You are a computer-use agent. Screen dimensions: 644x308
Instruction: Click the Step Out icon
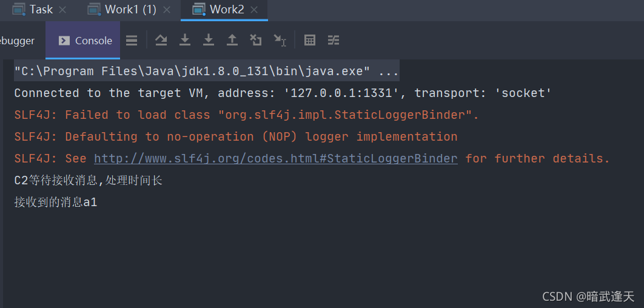(x=232, y=40)
